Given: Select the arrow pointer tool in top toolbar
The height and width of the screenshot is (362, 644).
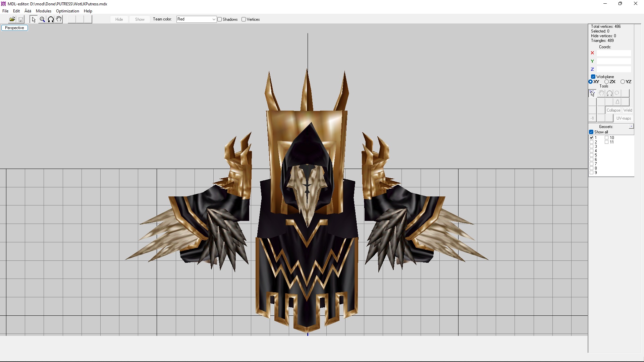Looking at the screenshot, I should [x=34, y=19].
